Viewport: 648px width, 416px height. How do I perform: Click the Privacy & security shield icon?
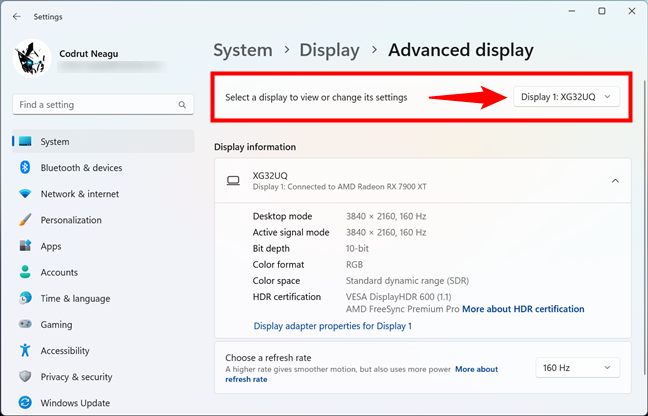point(25,376)
